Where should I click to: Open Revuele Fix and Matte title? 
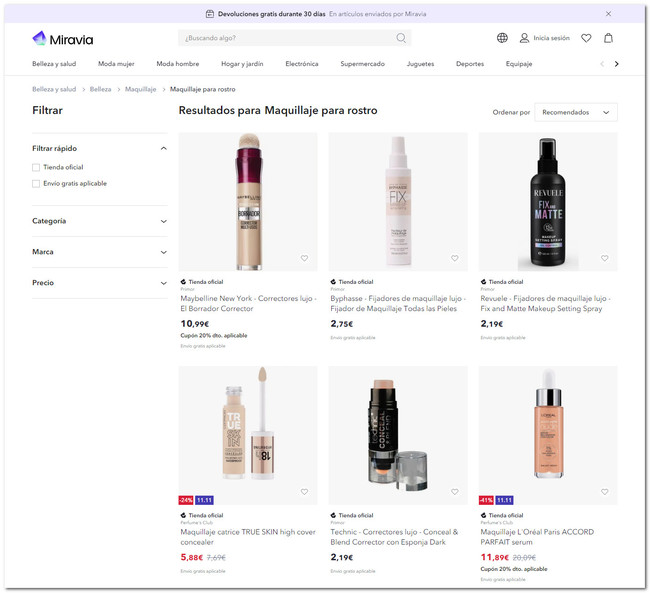(546, 304)
